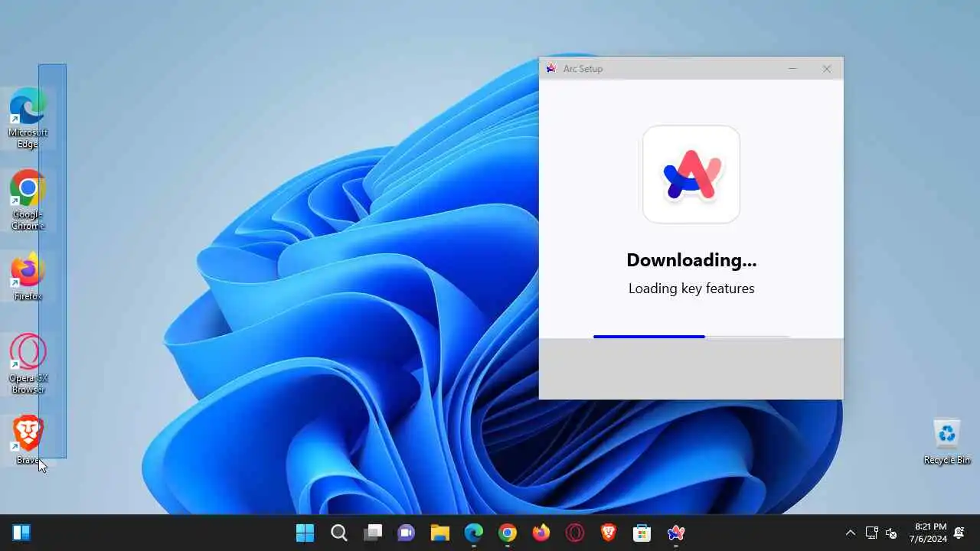Image resolution: width=980 pixels, height=551 pixels.
Task: Launch File Explorer from the taskbar
Action: pos(439,533)
